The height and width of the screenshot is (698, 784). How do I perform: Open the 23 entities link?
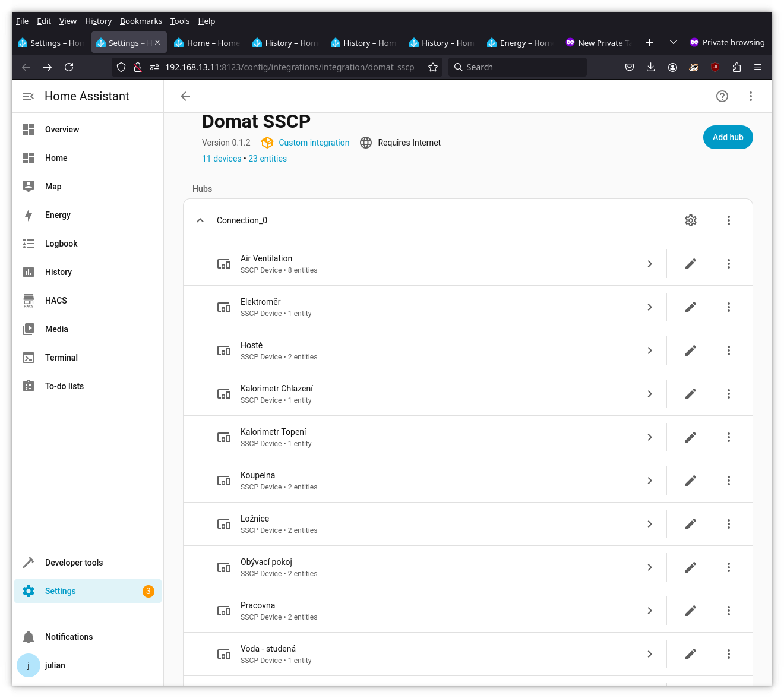click(267, 159)
